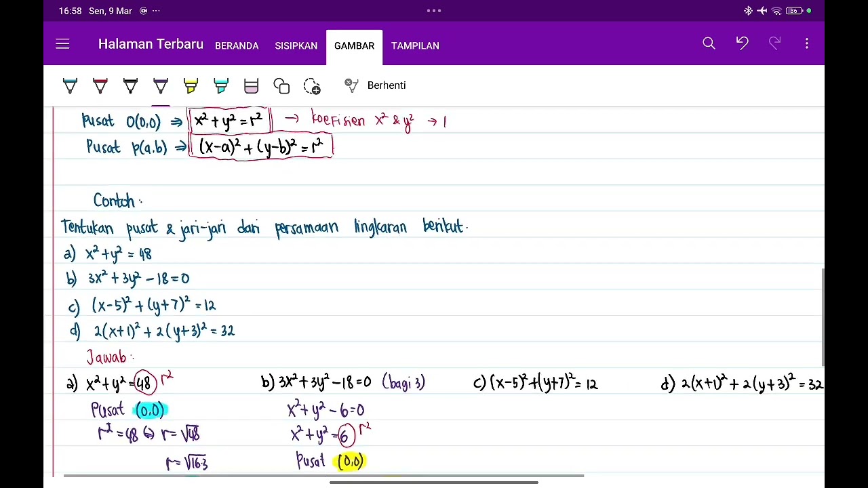Click problem a) x² + y² = 48

[108, 254]
